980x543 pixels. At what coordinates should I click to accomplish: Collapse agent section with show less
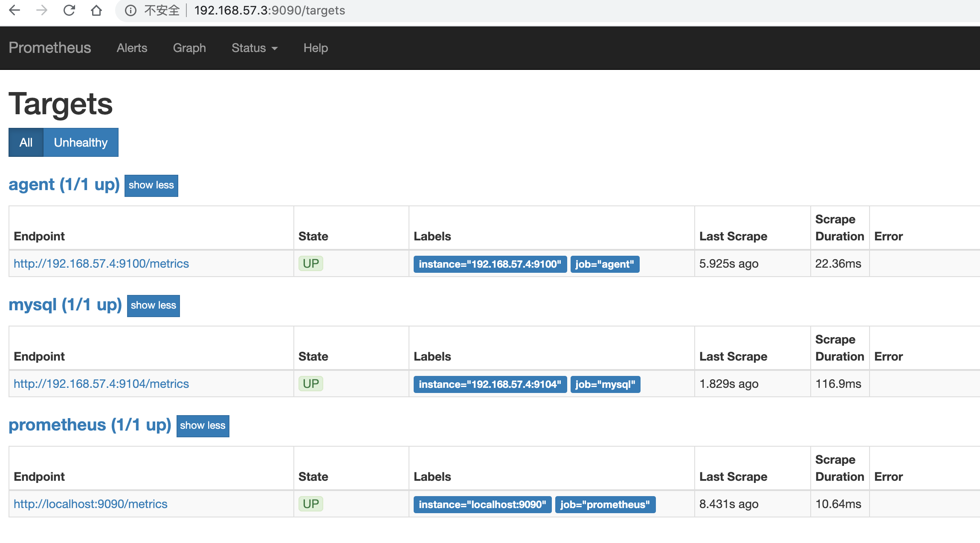[x=151, y=185]
